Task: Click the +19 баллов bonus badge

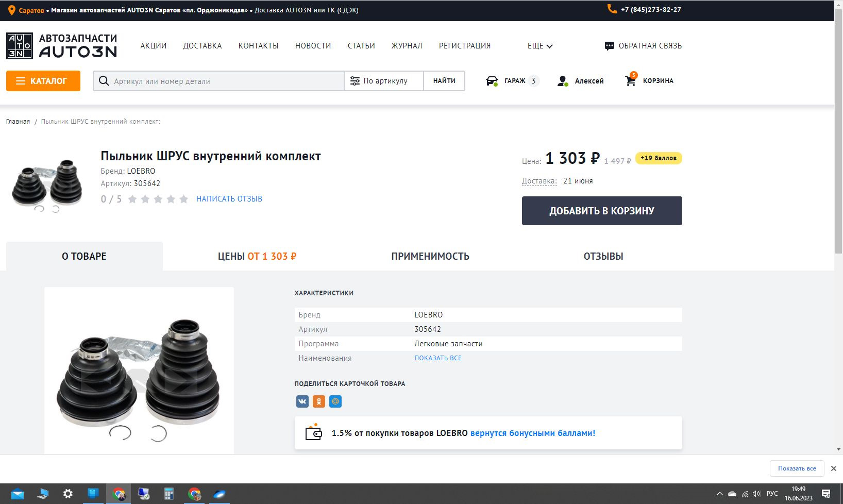Action: 659,158
